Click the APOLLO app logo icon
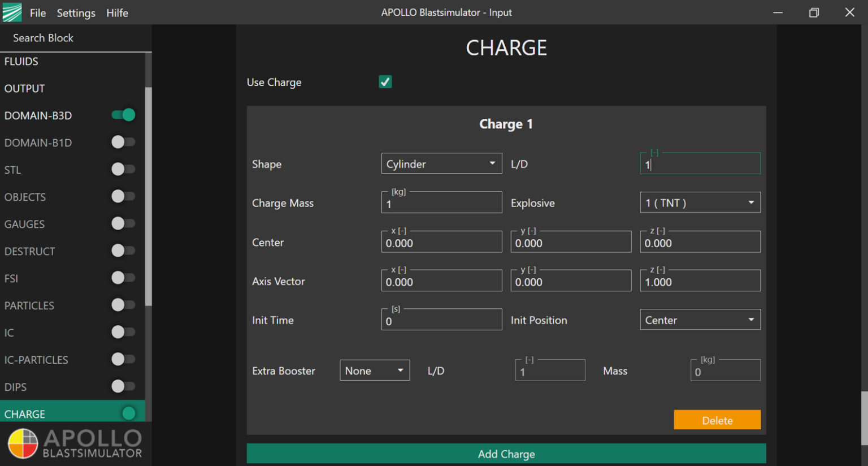868x466 pixels. coord(12,12)
